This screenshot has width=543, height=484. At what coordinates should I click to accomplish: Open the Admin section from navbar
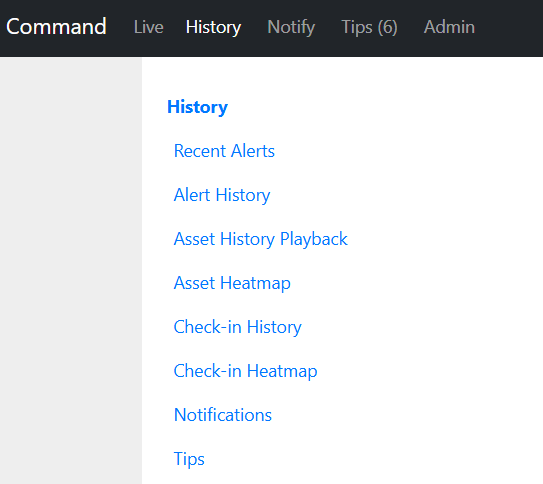point(449,27)
